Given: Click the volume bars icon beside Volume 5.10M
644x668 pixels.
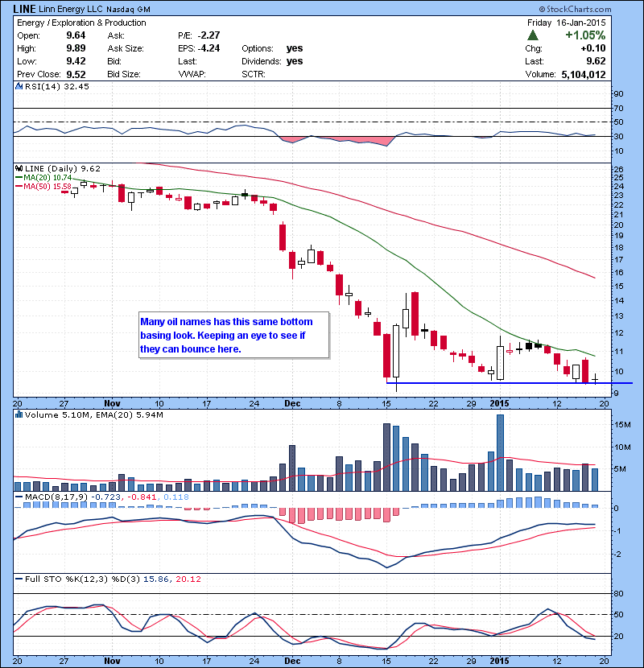Looking at the screenshot, I should click(x=19, y=414).
